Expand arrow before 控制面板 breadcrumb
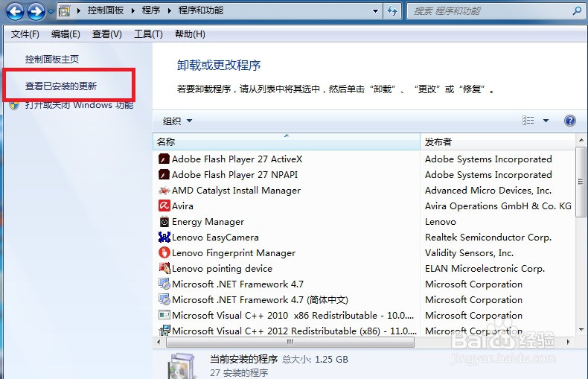The image size is (588, 379). [x=78, y=10]
